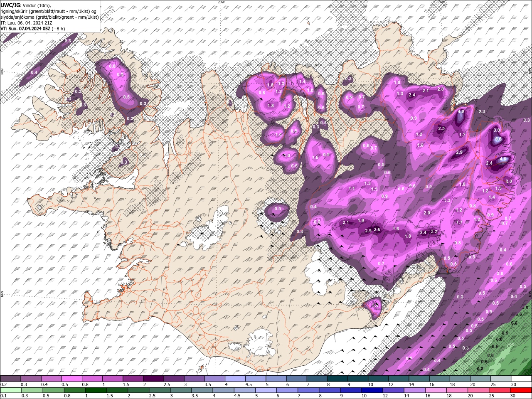Click the 'slydda/snjókoma (grátt/bleikt/grænt' description line
Screen dimensions: 532x399
tap(50, 17)
